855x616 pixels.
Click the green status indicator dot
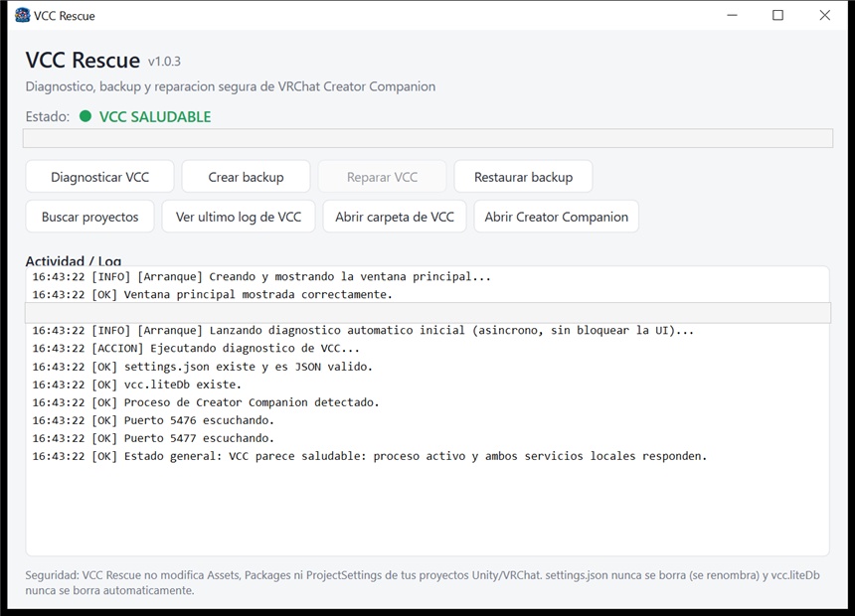tap(85, 116)
